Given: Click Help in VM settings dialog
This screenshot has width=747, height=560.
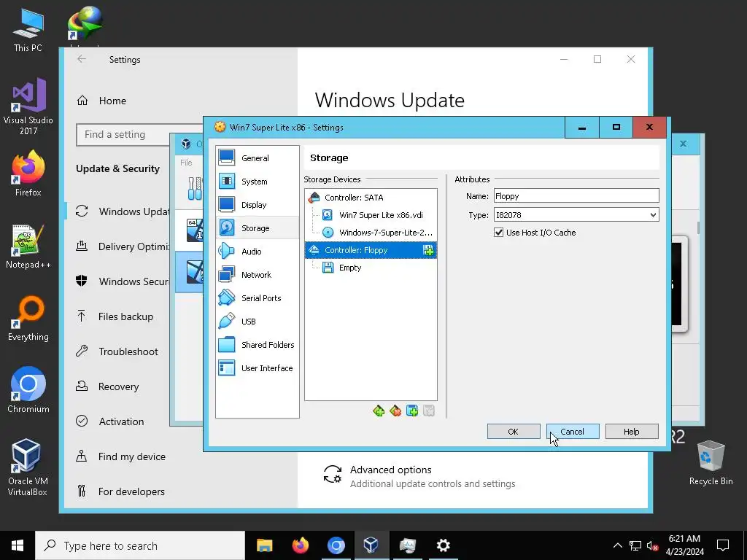Looking at the screenshot, I should coord(632,432).
